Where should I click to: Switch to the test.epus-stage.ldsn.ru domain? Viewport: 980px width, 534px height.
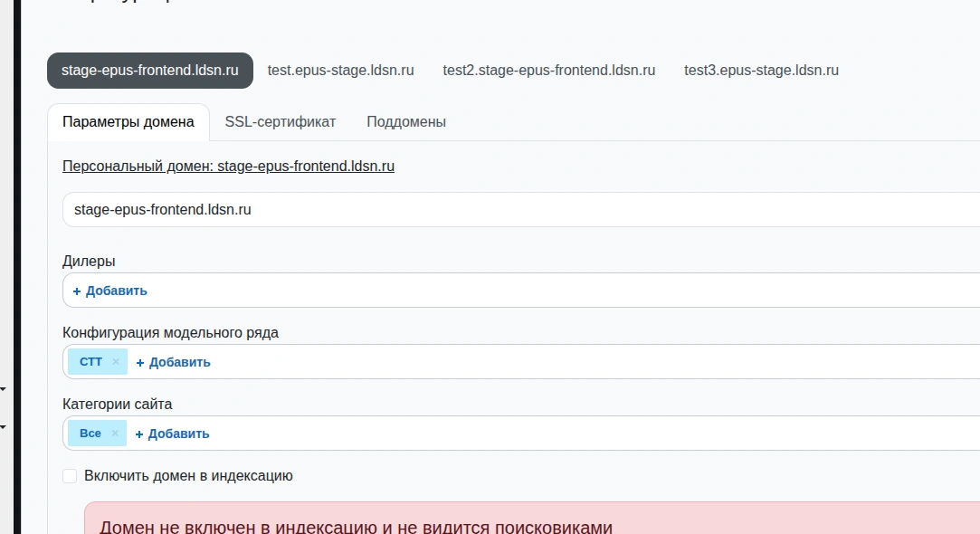tap(340, 71)
